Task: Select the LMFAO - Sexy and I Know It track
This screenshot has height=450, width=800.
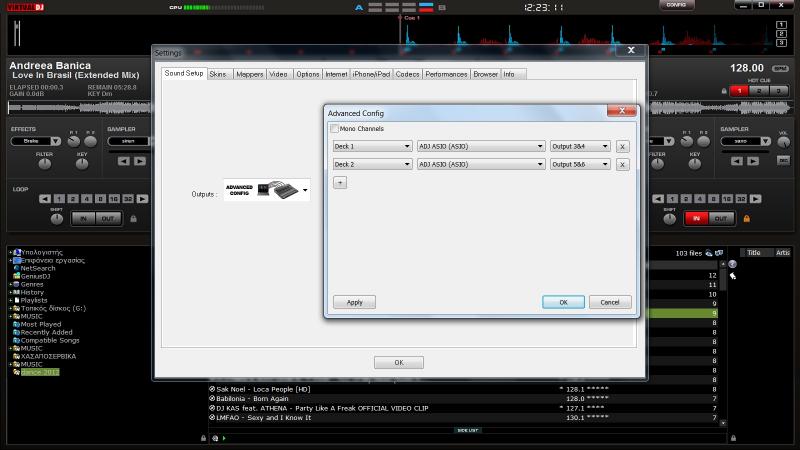Action: 263,417
